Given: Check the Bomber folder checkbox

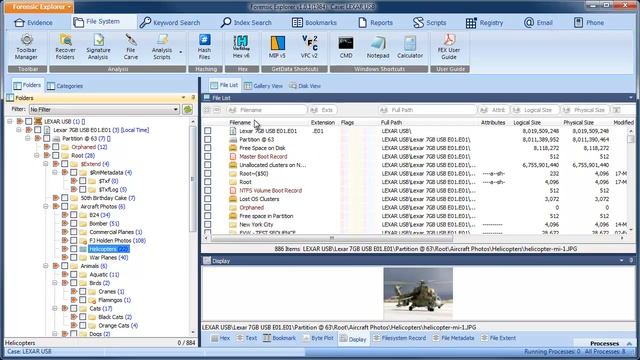Looking at the screenshot, I should 73,224.
